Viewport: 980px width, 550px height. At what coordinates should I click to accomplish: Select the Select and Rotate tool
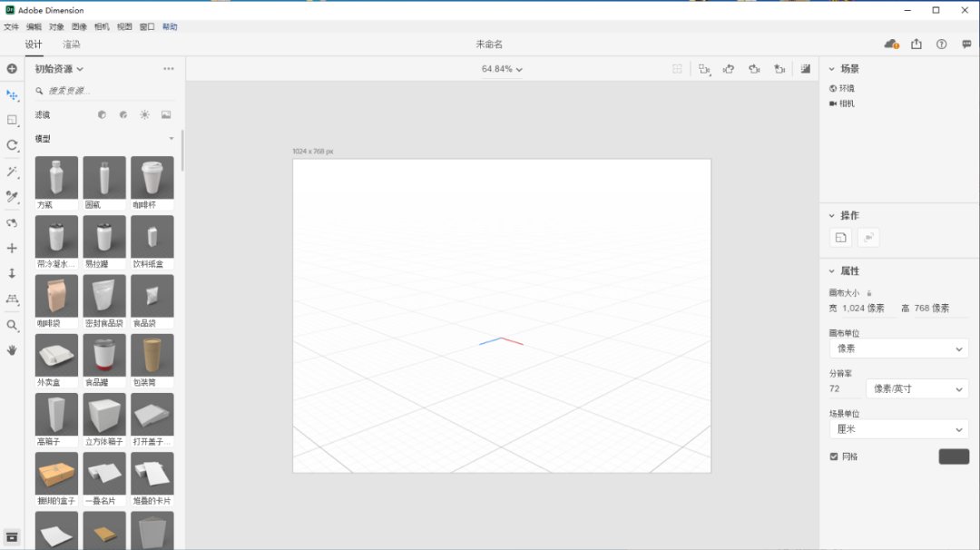point(12,145)
